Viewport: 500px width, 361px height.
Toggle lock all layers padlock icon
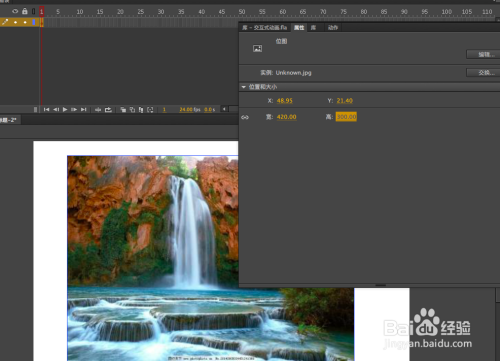point(25,11)
